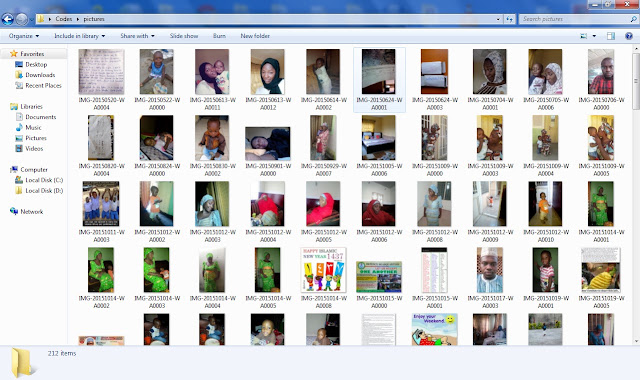Open the Include in library dropdown
640x380 pixels.
point(80,36)
